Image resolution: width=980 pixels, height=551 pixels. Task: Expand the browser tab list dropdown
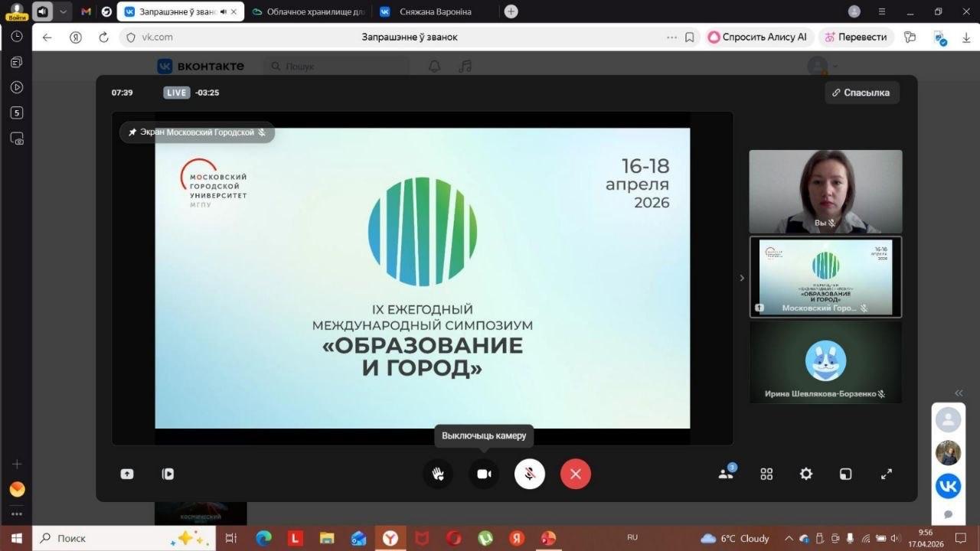pos(63,11)
